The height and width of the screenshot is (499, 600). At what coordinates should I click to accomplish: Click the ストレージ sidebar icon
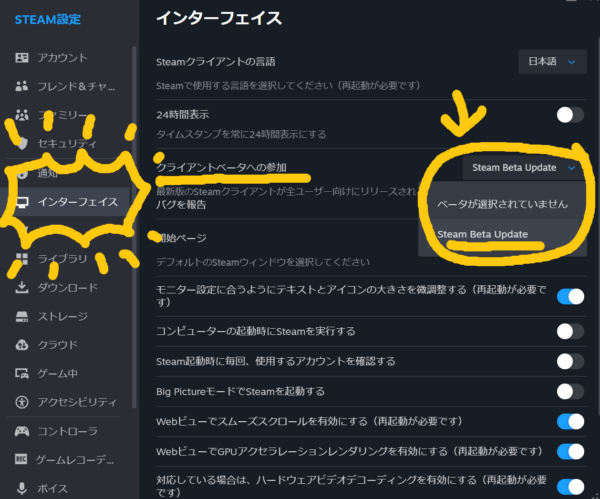point(22,316)
